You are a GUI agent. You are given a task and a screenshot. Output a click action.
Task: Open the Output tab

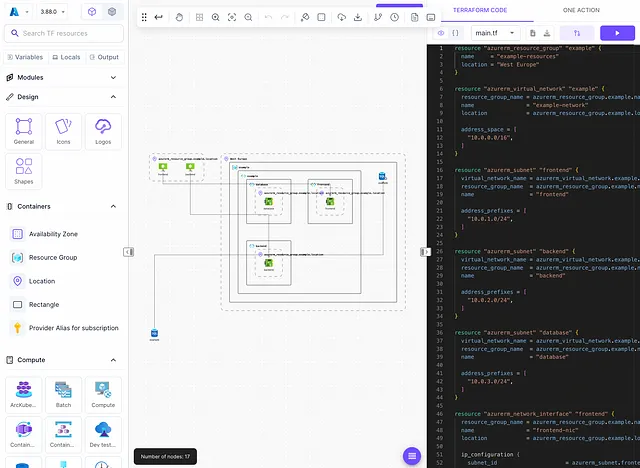tap(104, 57)
